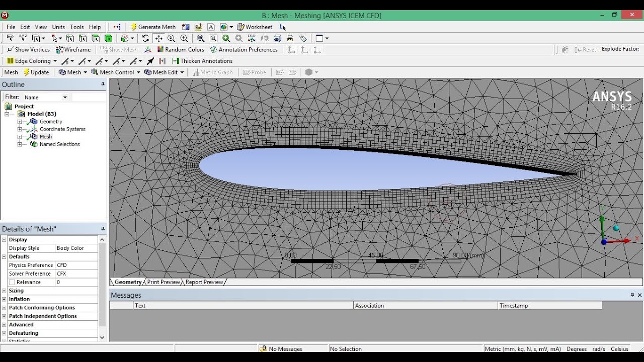The height and width of the screenshot is (362, 644).
Task: Select the Face selection filter icon
Action: click(x=96, y=38)
